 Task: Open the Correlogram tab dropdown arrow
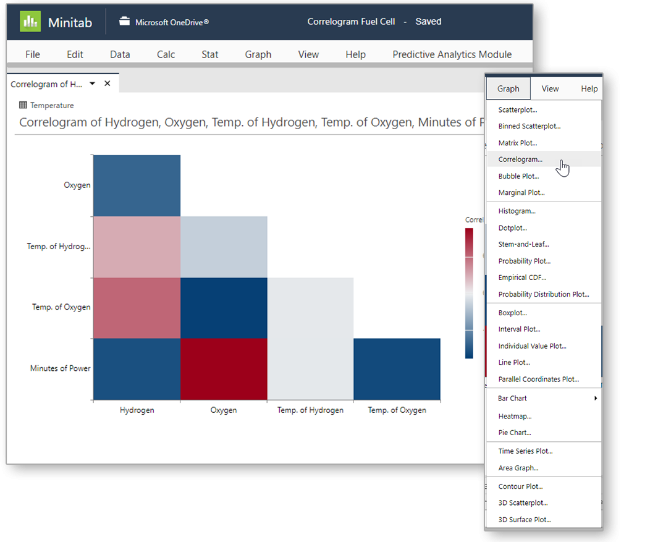tap(93, 84)
